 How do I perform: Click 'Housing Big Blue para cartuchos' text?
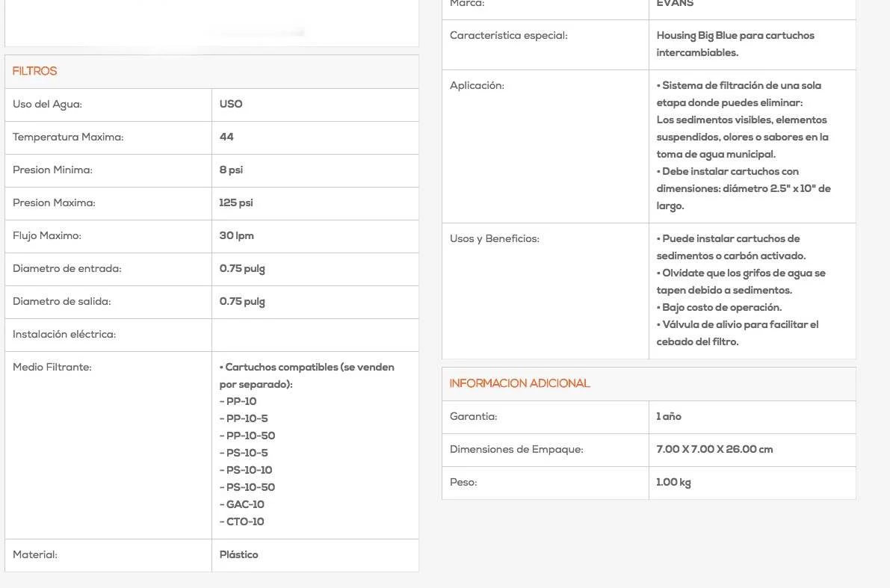click(x=735, y=36)
